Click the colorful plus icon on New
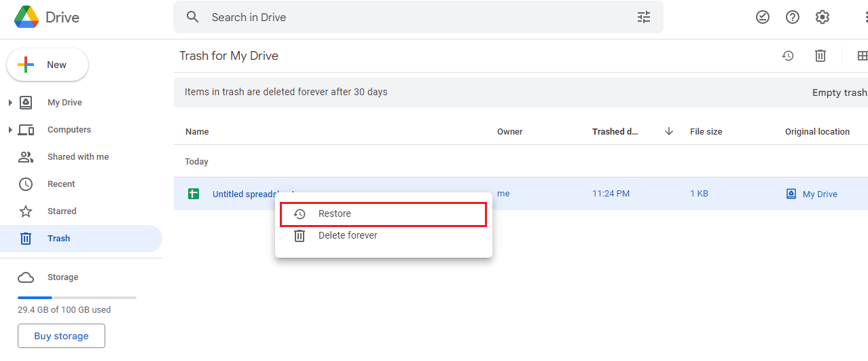868x361 pixels. pyautogui.click(x=26, y=65)
